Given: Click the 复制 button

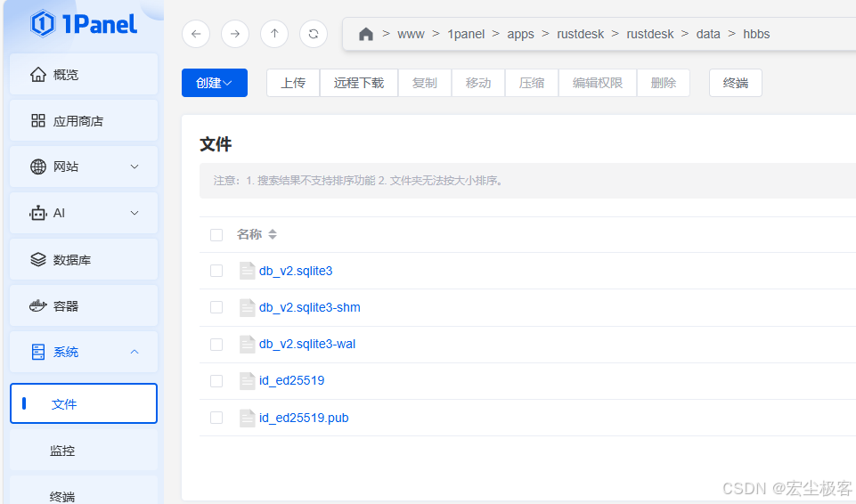Looking at the screenshot, I should [x=425, y=83].
